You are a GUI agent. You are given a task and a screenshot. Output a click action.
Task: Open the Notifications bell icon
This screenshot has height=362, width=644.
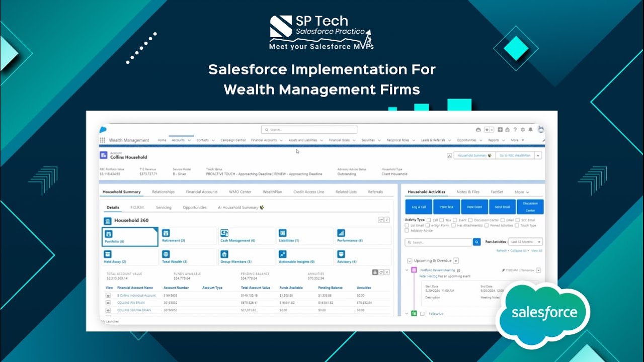[x=531, y=130]
